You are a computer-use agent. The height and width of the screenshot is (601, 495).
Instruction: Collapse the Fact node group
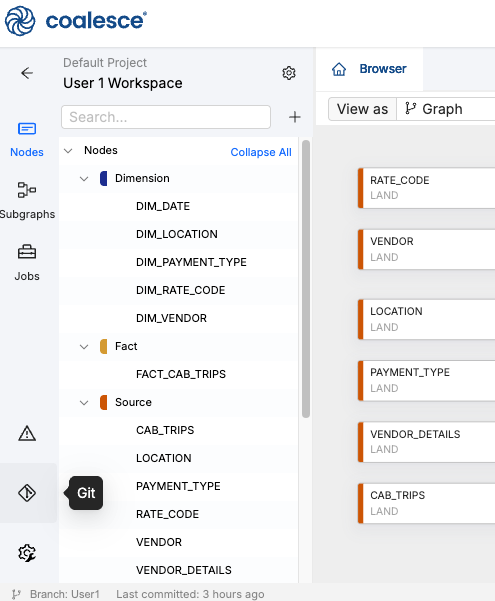pos(84,346)
